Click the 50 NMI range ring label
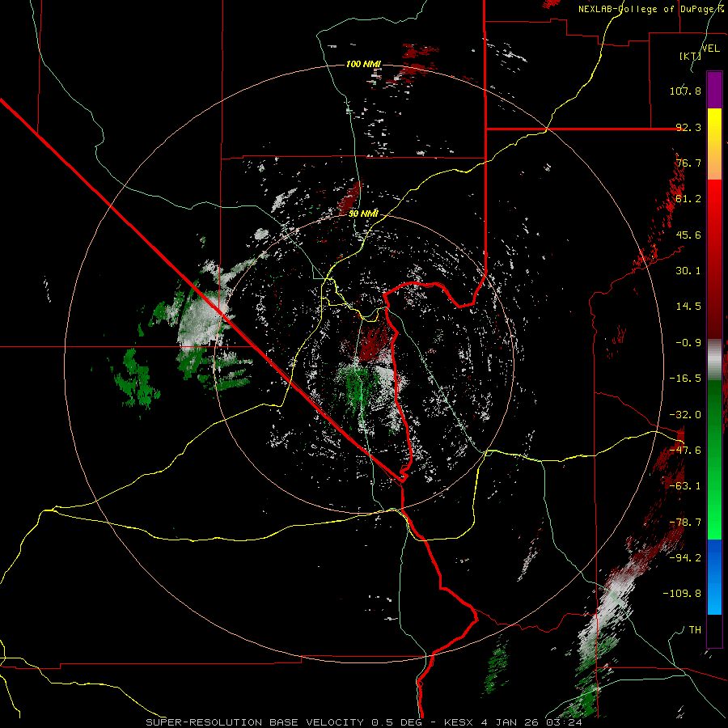728x728 pixels. pos(363,214)
